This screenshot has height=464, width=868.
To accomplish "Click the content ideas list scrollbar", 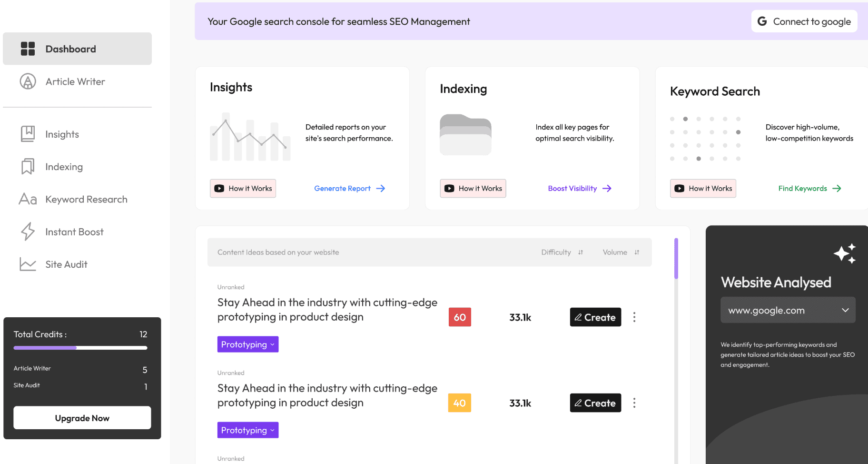I will [676, 259].
